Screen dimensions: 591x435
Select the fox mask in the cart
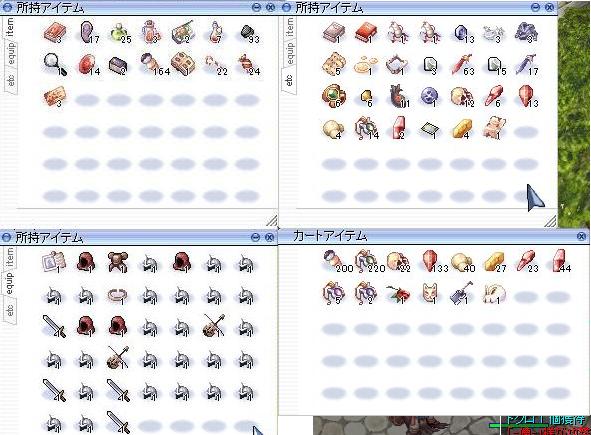point(430,293)
